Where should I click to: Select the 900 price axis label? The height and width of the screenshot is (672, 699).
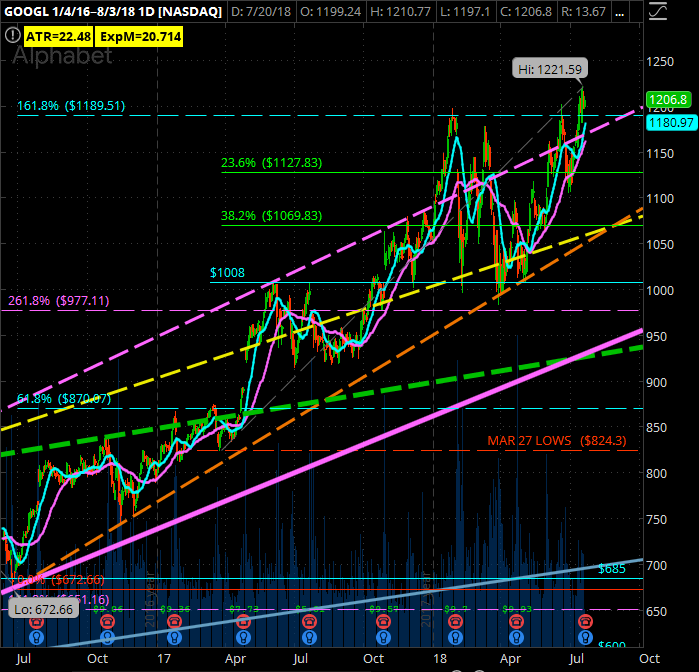pyautogui.click(x=657, y=382)
